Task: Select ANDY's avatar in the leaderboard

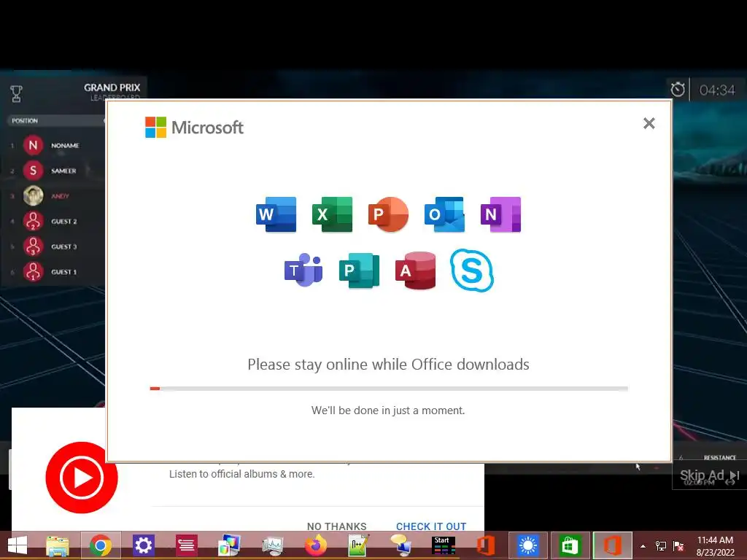Action: coord(33,195)
